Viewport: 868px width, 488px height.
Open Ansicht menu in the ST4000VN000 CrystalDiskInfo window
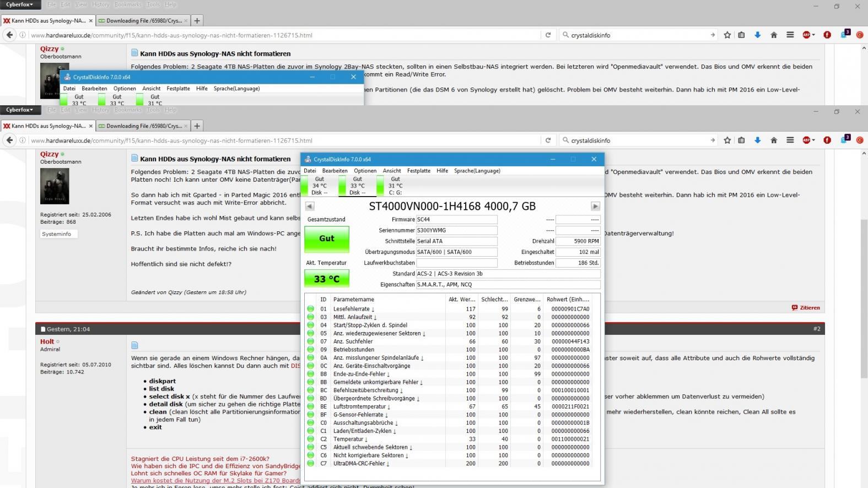(x=392, y=171)
